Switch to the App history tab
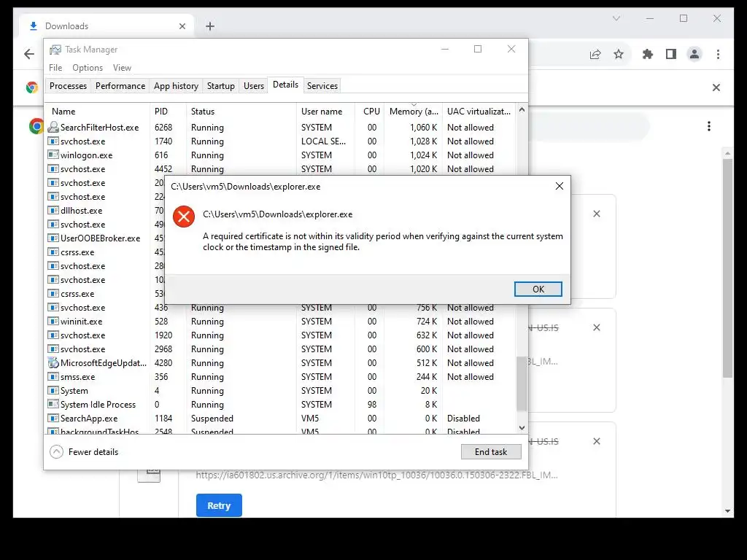 click(x=176, y=86)
